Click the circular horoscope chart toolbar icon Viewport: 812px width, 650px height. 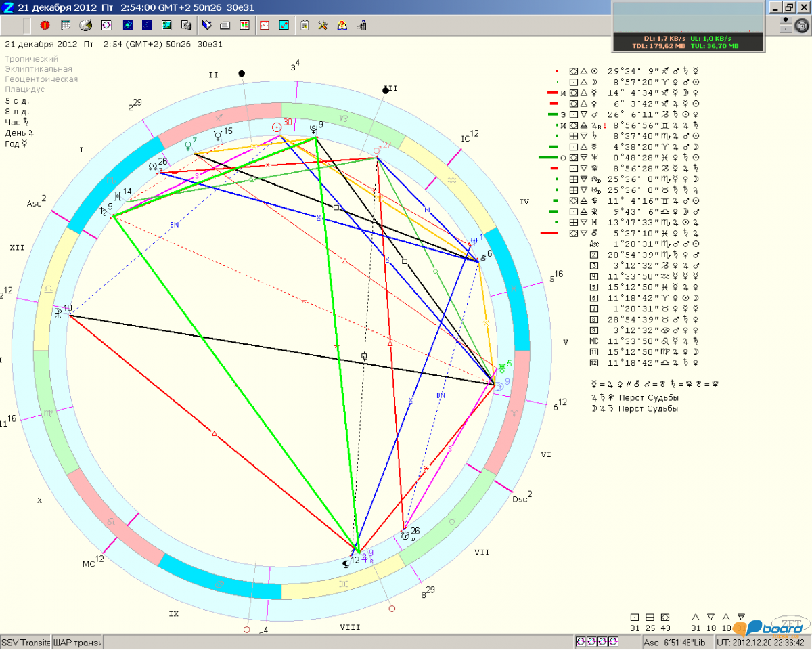[106, 26]
